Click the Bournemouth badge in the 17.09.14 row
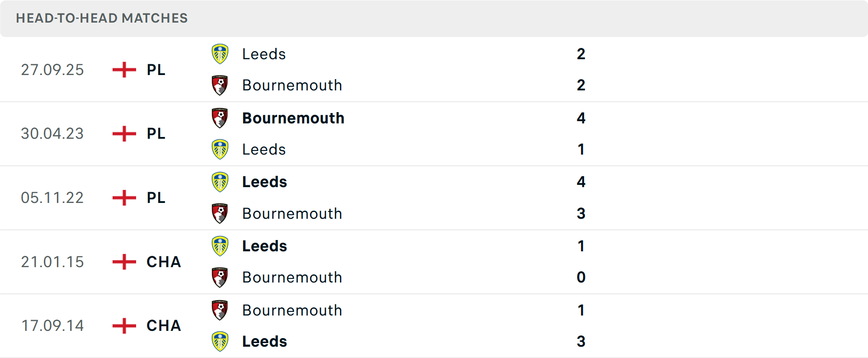This screenshot has height=358, width=868. tap(220, 310)
